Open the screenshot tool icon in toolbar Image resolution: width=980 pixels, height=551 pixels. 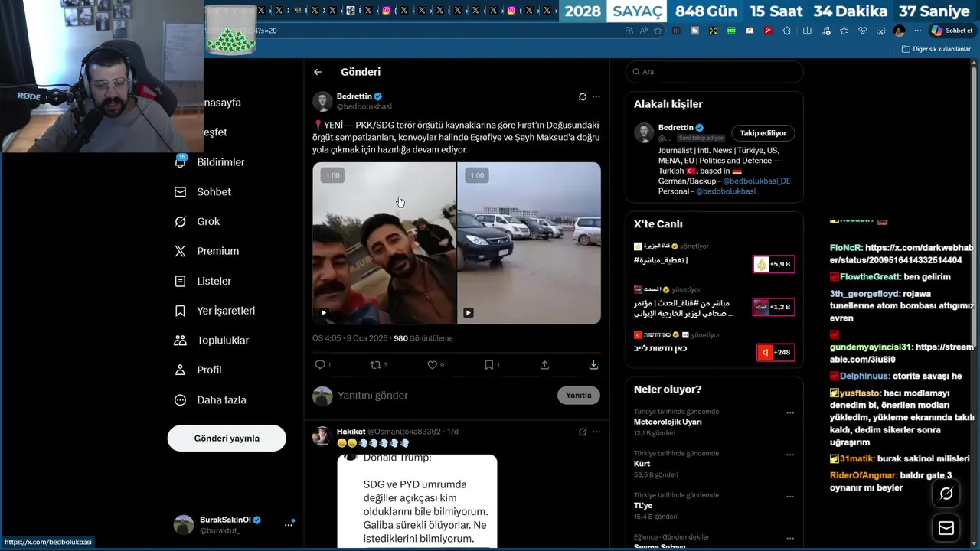(x=880, y=31)
